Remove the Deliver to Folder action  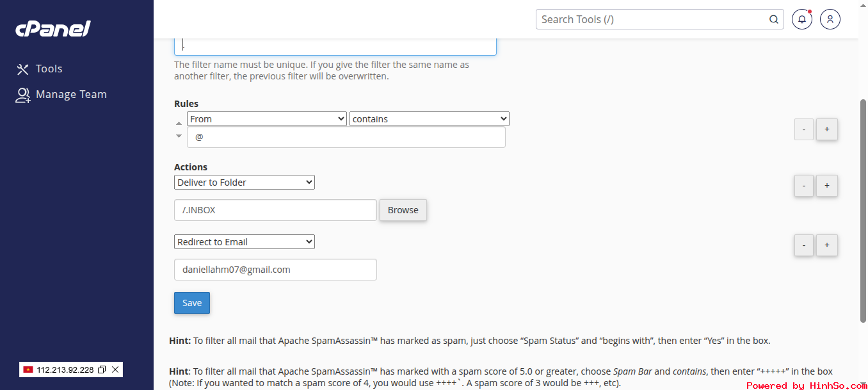pos(804,186)
